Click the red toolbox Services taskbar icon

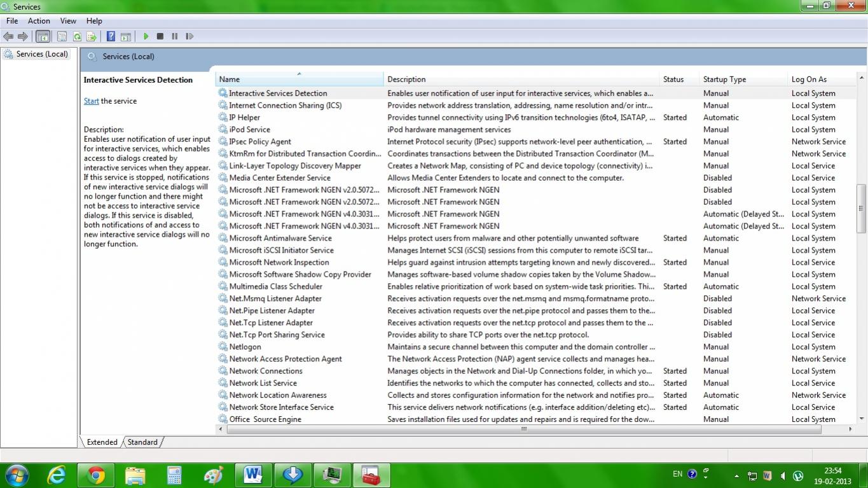click(x=371, y=475)
